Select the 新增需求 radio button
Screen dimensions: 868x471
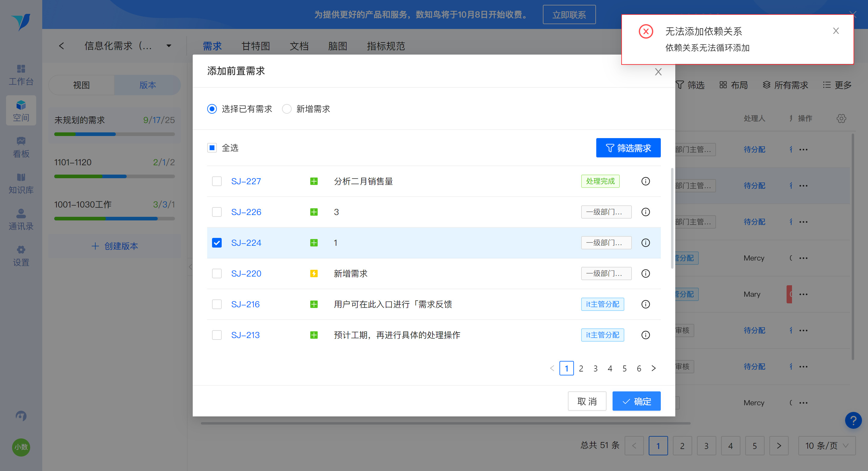coord(287,109)
